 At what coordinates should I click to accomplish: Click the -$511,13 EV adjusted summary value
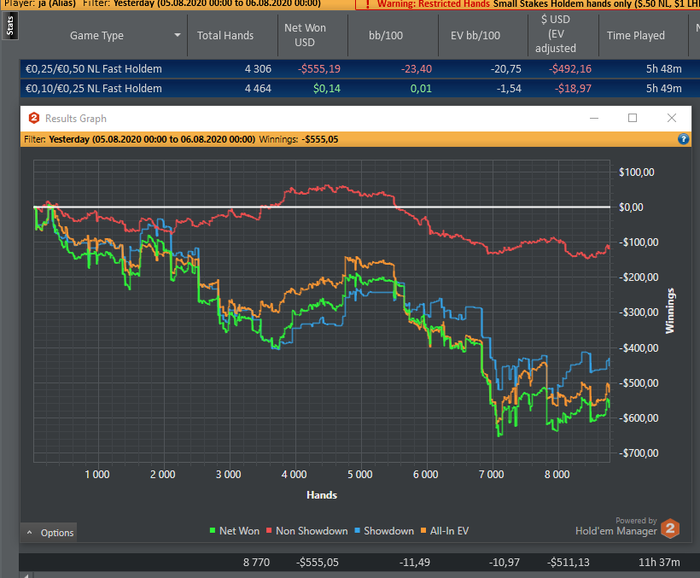(568, 562)
